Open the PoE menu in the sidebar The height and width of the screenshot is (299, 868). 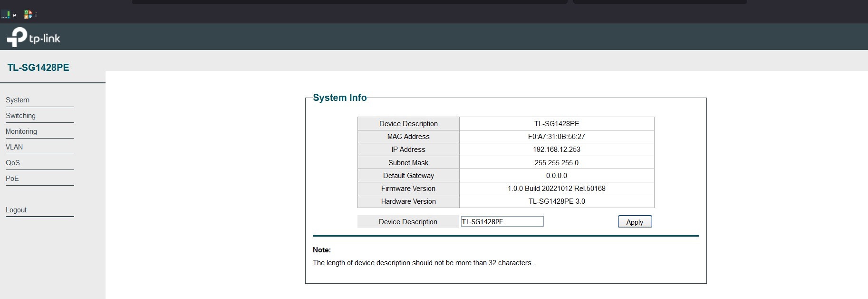(x=12, y=179)
